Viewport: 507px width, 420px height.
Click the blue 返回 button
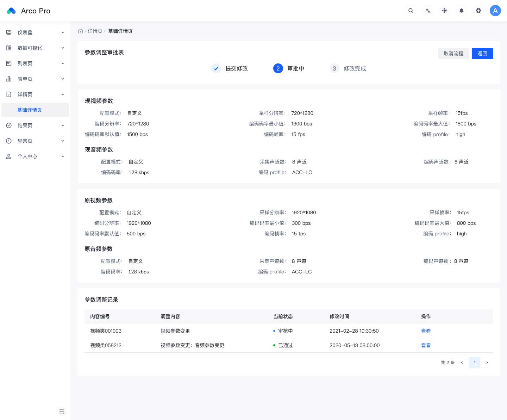[482, 54]
